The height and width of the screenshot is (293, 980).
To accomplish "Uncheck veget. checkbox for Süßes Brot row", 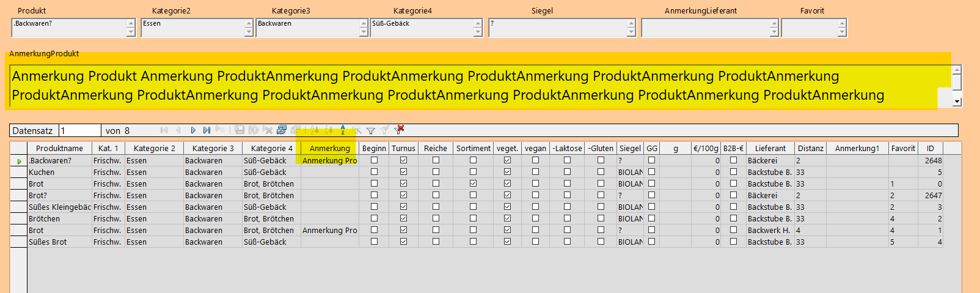I will pyautogui.click(x=507, y=242).
